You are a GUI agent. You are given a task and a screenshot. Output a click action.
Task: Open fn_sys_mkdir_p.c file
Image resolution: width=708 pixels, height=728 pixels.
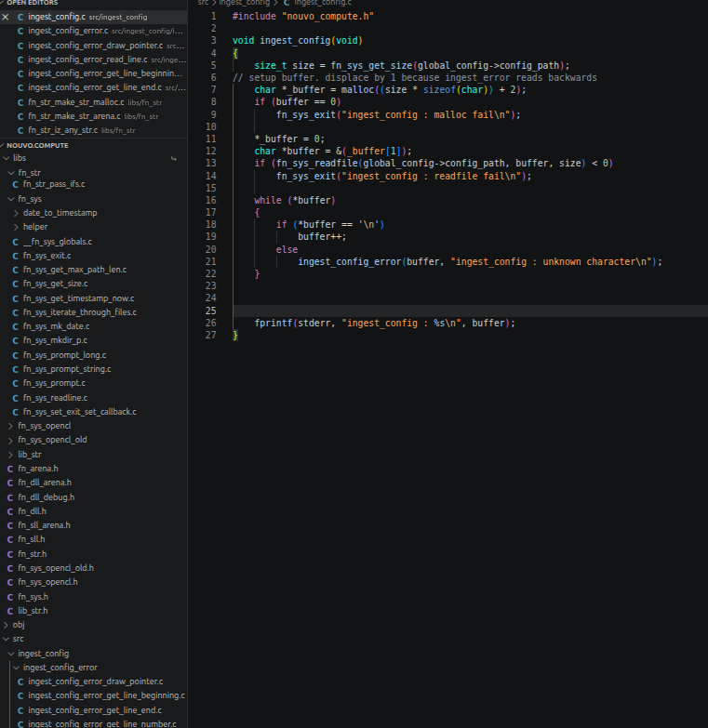pos(55,340)
